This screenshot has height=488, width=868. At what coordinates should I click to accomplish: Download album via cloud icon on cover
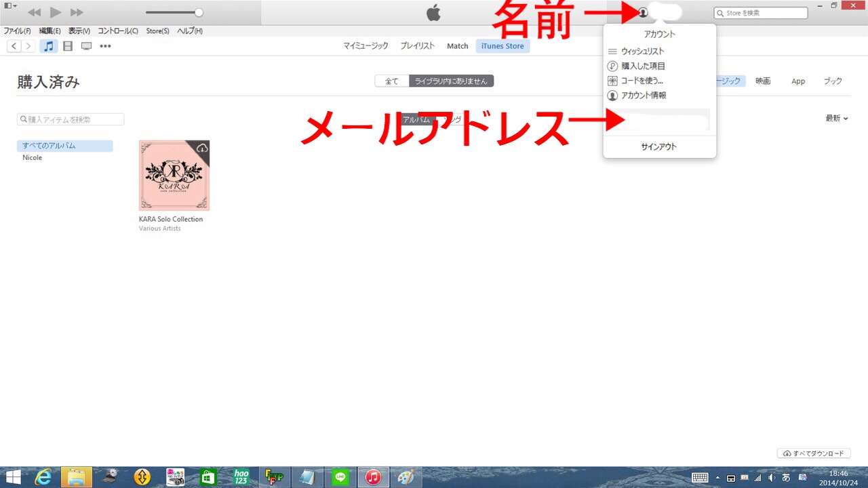[201, 148]
